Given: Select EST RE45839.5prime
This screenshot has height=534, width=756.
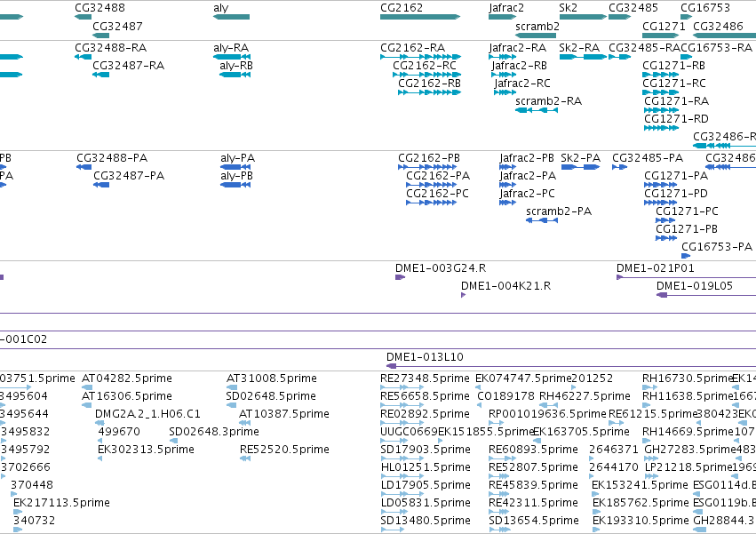Looking at the screenshot, I should [x=499, y=494].
